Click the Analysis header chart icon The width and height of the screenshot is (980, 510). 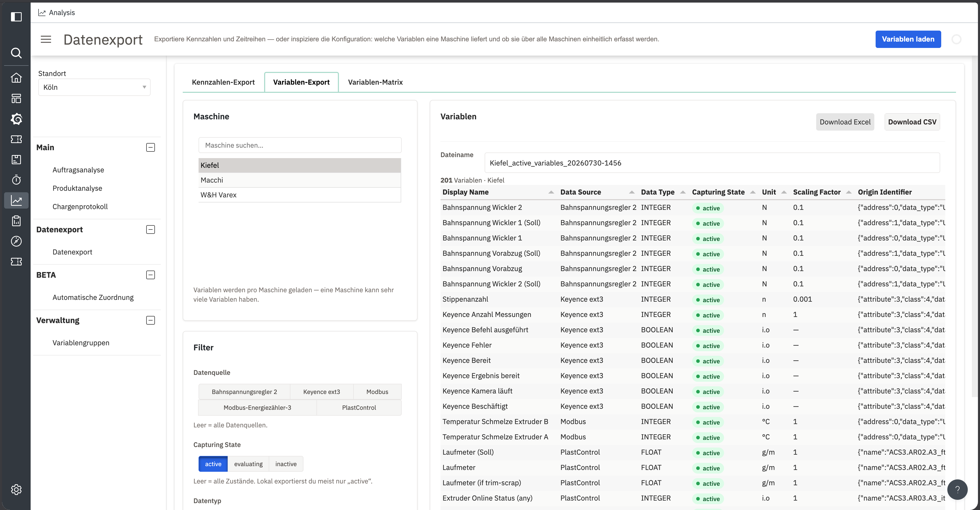click(x=42, y=12)
